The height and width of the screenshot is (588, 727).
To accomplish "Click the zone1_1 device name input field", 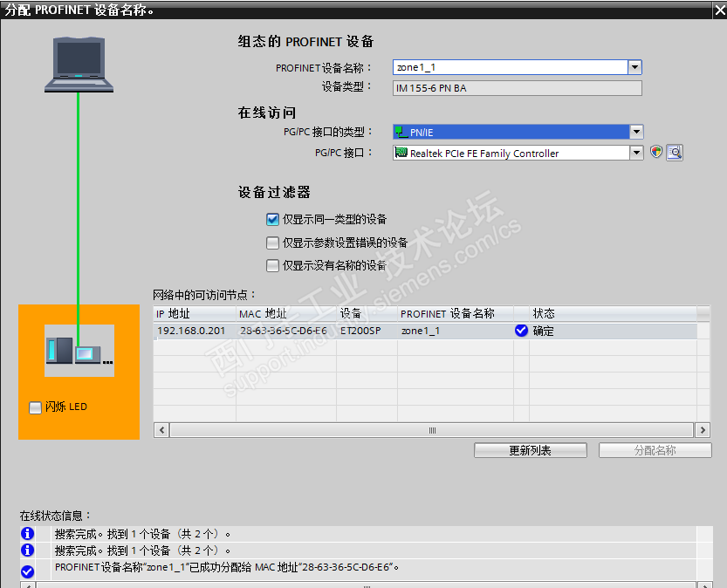I will point(511,67).
